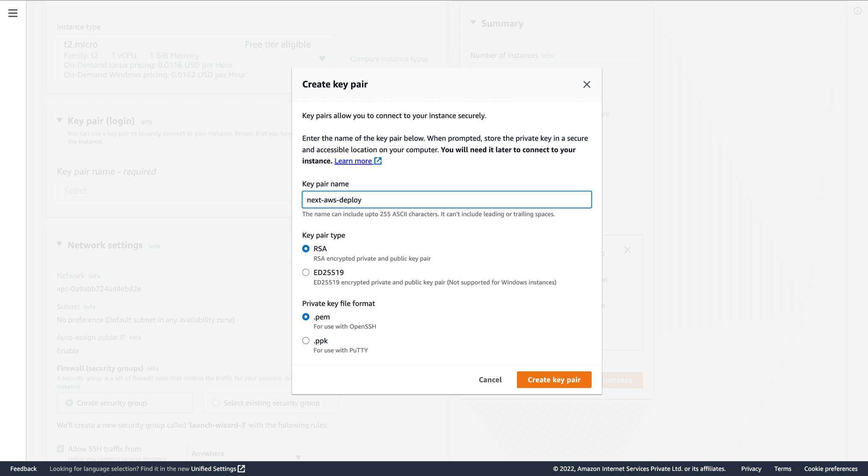Close the Create key pair dialog
The height and width of the screenshot is (476, 868).
pos(587,84)
